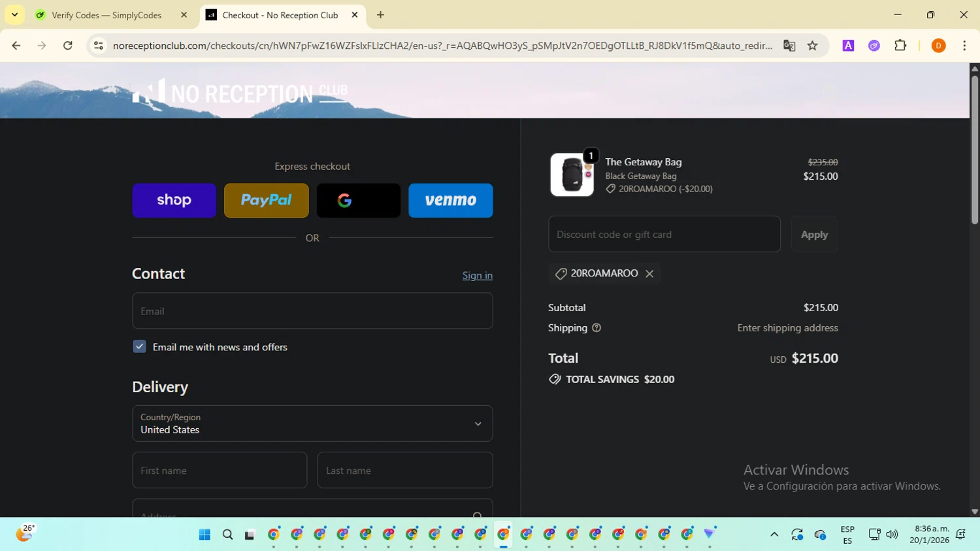Open the ESP ES language indicator
Screen dimensions: 980x551
[847, 535]
